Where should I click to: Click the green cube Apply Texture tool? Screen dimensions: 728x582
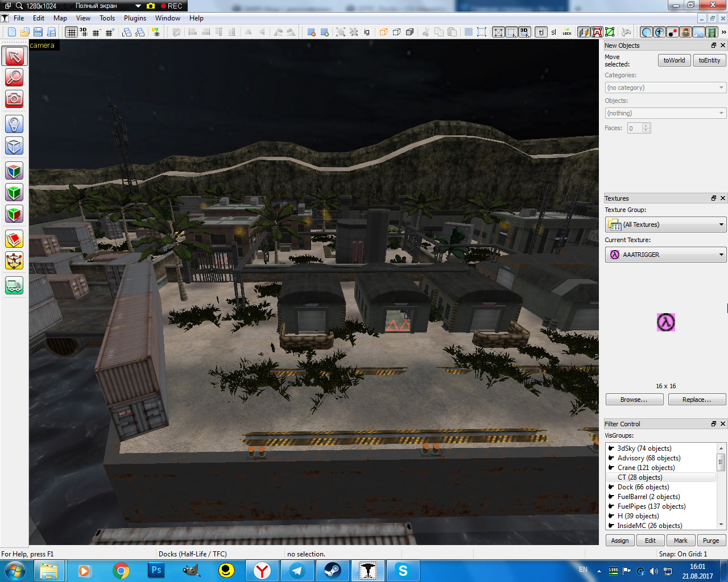tap(14, 192)
